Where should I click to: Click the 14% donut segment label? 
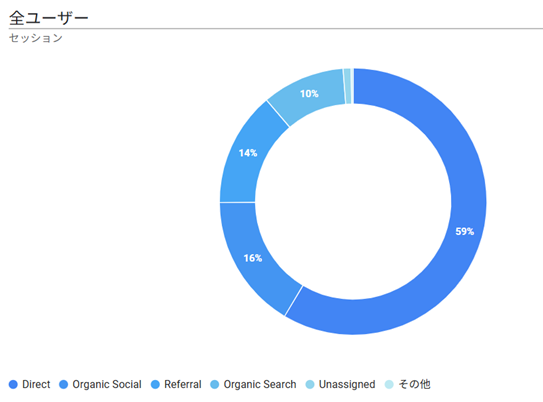pos(248,153)
